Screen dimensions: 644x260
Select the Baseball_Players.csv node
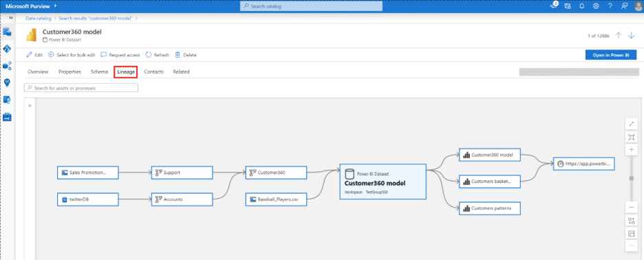[276, 199]
